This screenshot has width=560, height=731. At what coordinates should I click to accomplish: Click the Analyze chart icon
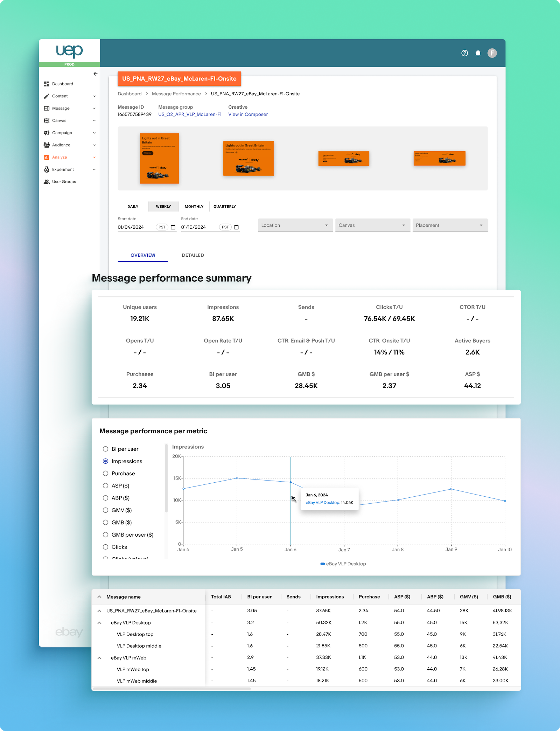(47, 157)
